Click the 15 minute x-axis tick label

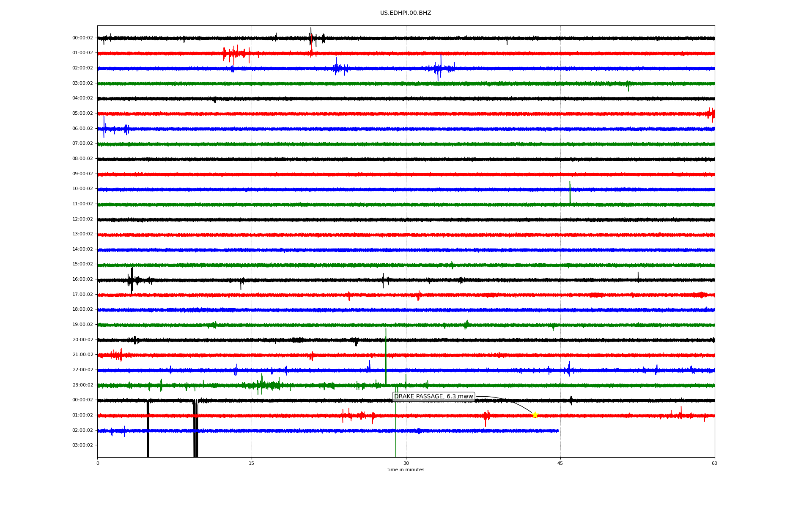[252, 463]
